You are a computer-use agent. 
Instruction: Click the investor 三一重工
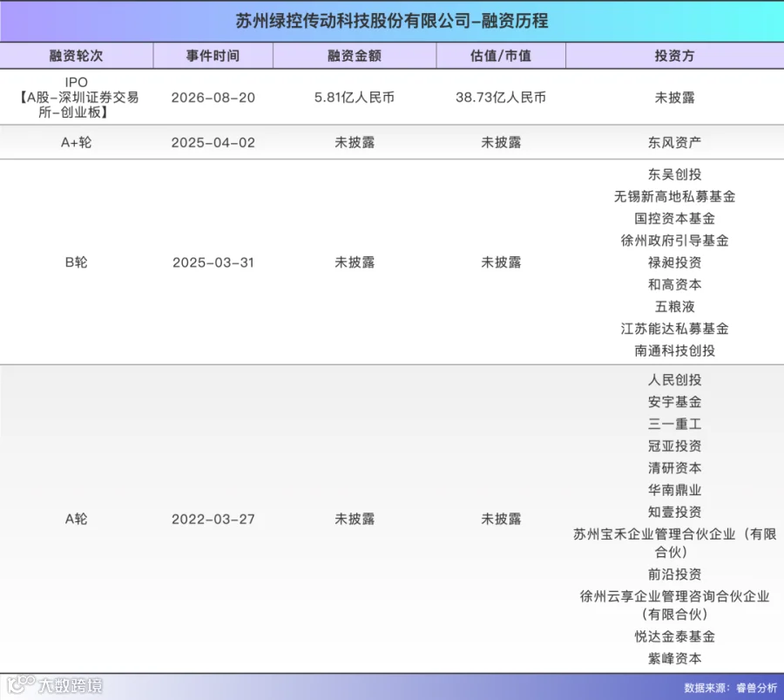674,424
